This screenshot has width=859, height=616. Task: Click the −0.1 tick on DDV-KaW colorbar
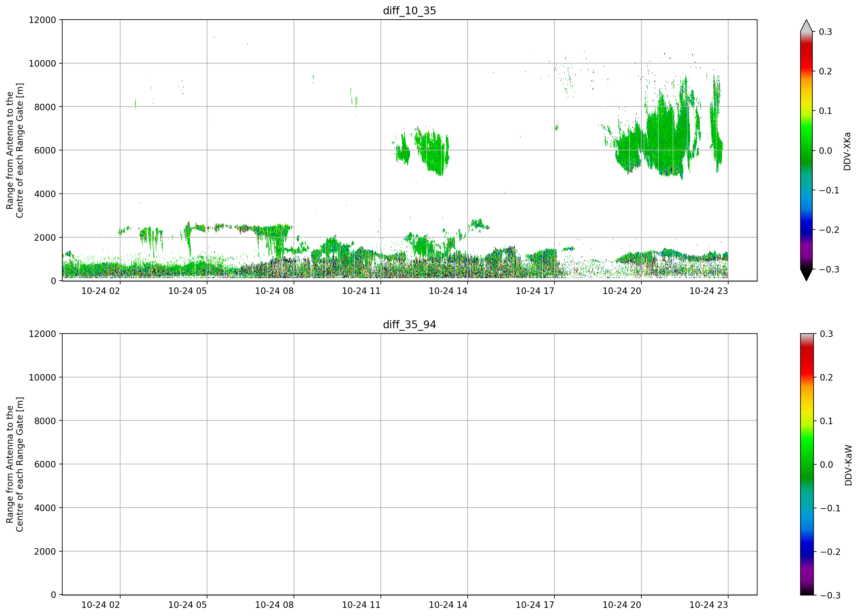pos(830,509)
